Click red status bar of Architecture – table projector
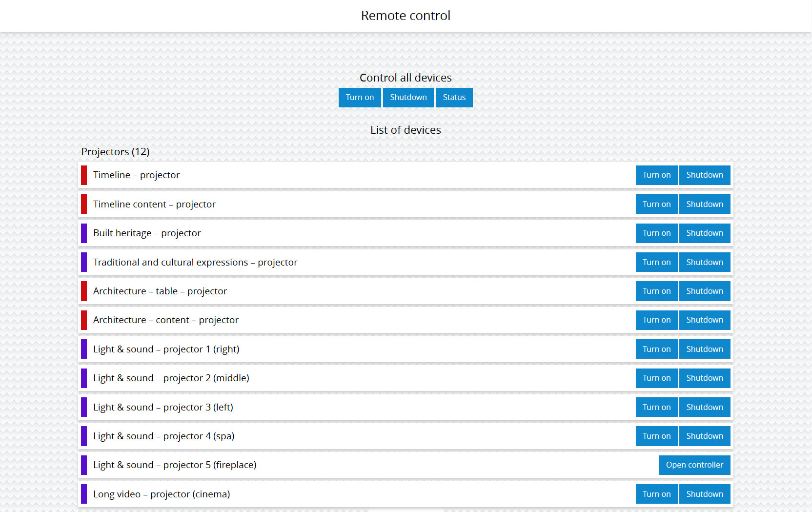Viewport: 812px width, 512px height. (x=84, y=291)
